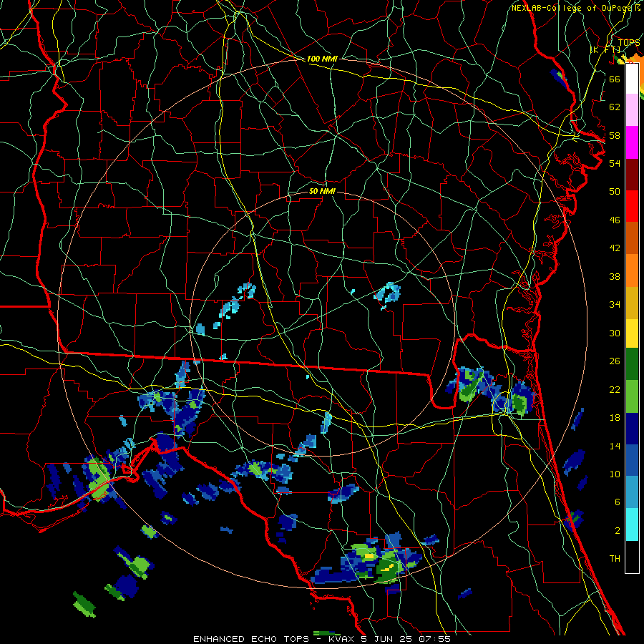The image size is (644, 644).
Task: Click the 22 scale value
Action: [615, 389]
